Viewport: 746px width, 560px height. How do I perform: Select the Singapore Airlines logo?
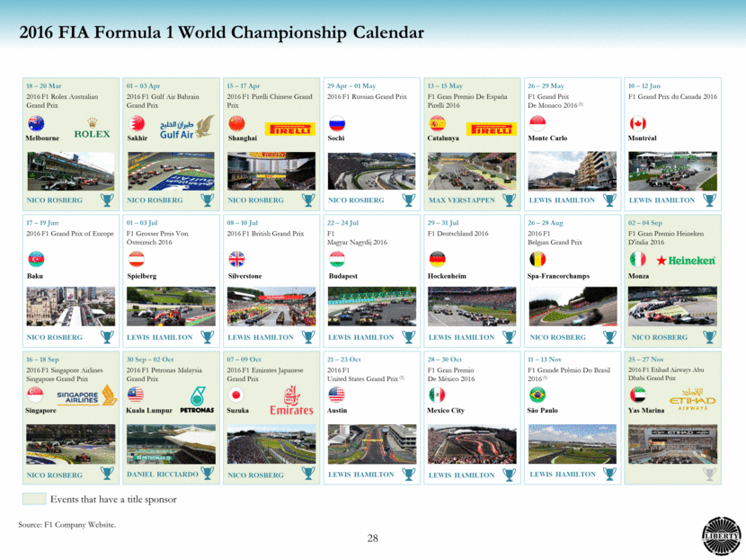[x=84, y=397]
